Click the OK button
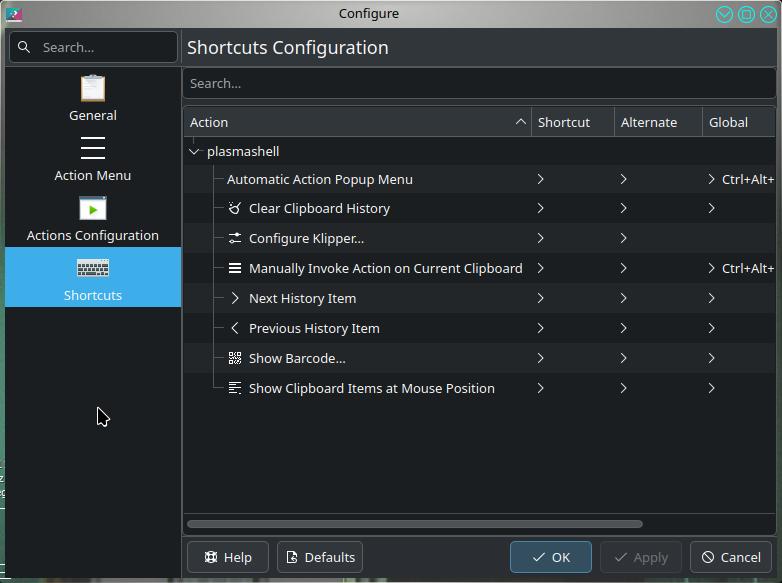Screen dimensions: 782x583 tap(551, 557)
